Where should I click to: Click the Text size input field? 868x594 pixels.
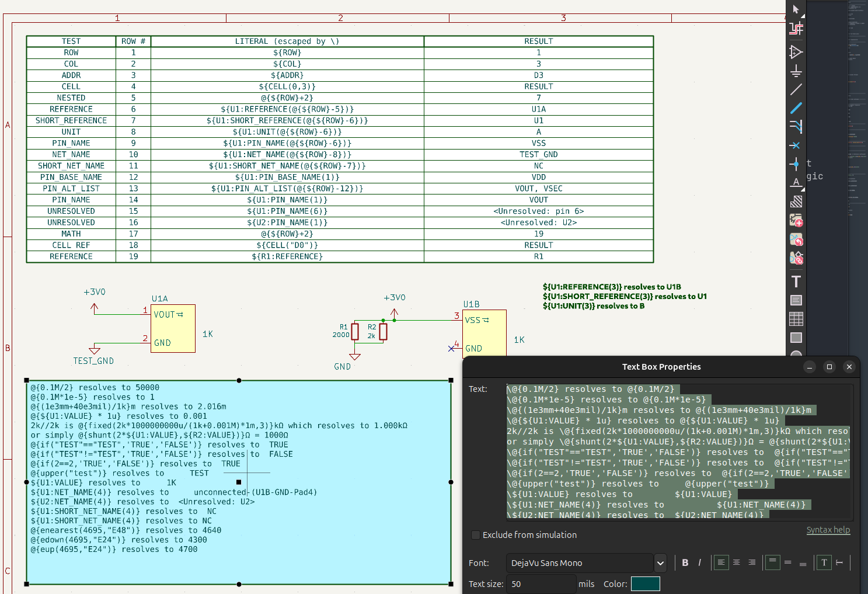541,584
